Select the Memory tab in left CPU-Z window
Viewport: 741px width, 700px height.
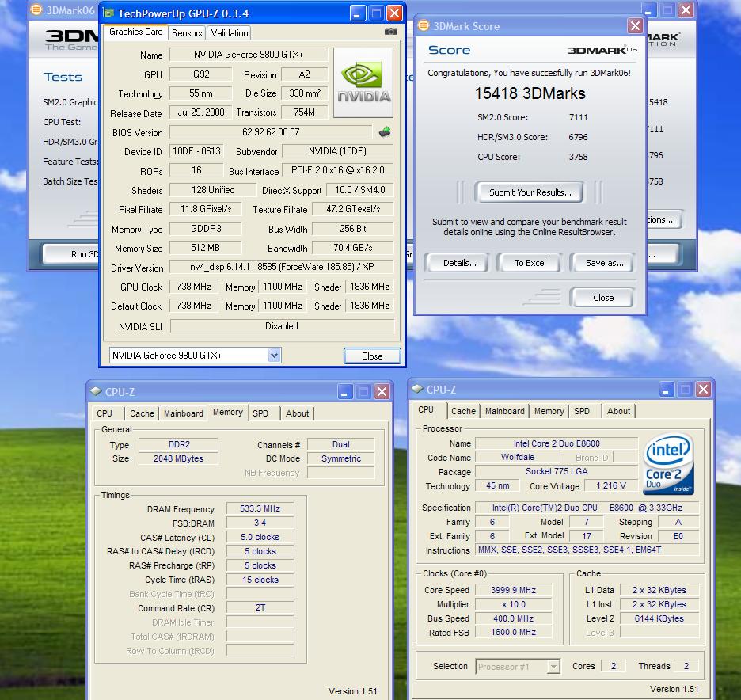tap(228, 412)
